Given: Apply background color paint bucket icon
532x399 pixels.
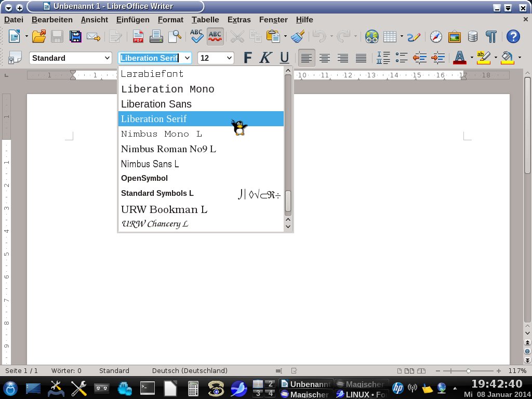Looking at the screenshot, I should pos(507,58).
